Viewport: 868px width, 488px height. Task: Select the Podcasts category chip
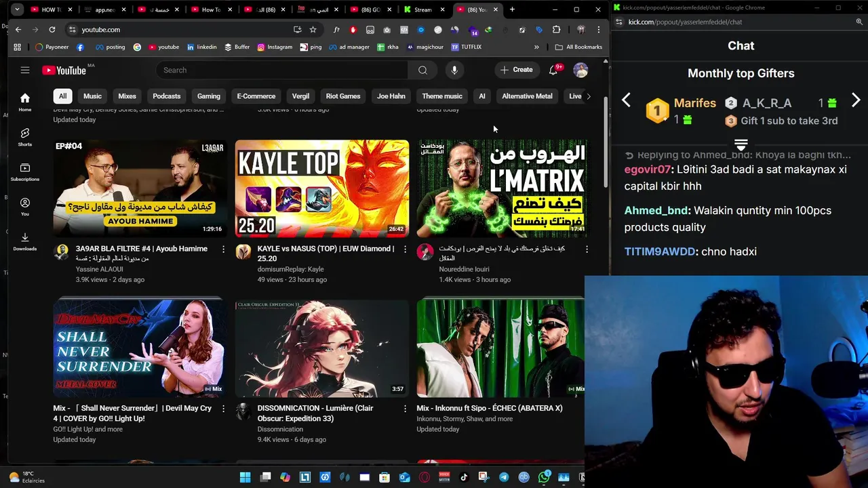167,96
